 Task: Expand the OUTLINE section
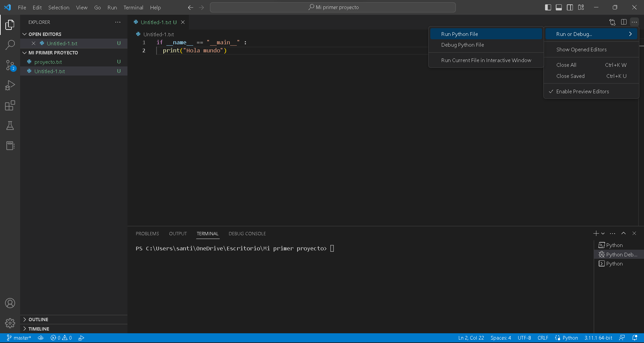pyautogui.click(x=38, y=319)
